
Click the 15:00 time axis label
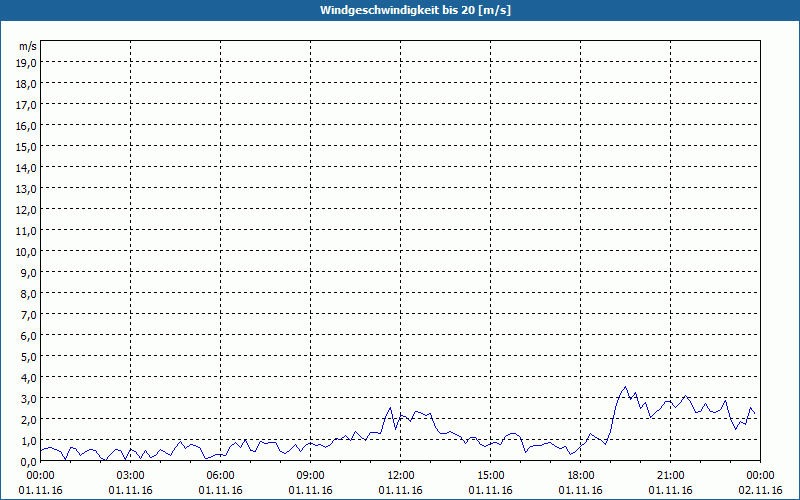tap(490, 476)
